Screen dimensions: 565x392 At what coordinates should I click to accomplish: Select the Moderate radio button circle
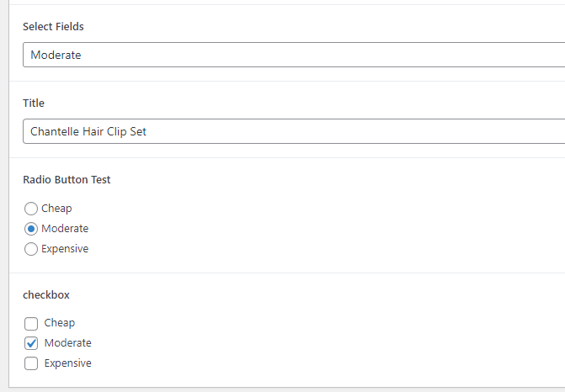(x=31, y=229)
